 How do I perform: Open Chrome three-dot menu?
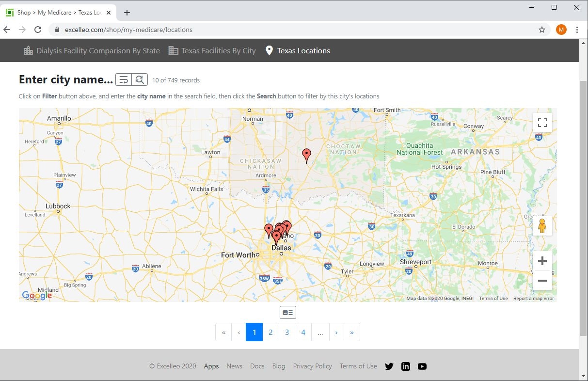[577, 30]
